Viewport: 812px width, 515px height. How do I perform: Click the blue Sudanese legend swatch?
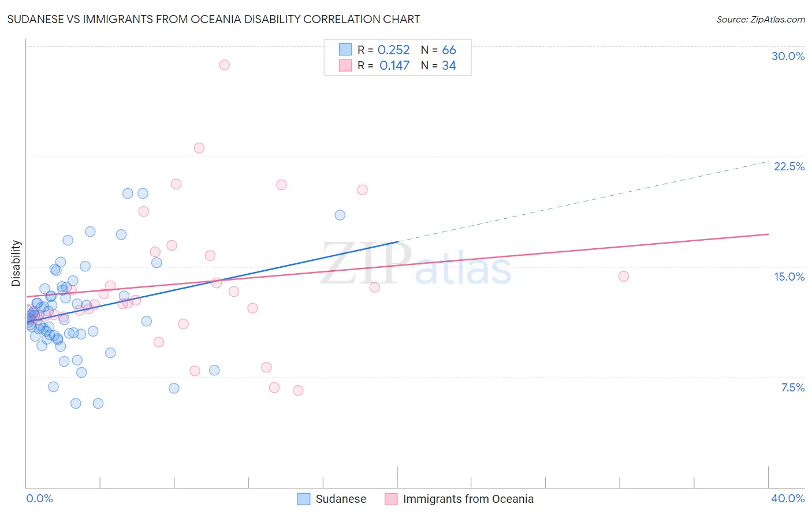pyautogui.click(x=304, y=499)
